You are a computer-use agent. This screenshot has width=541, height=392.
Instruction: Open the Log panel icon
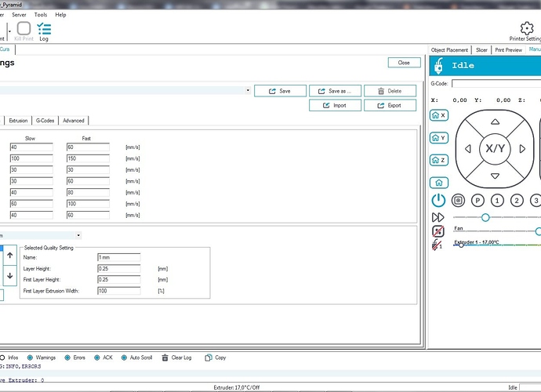click(44, 31)
